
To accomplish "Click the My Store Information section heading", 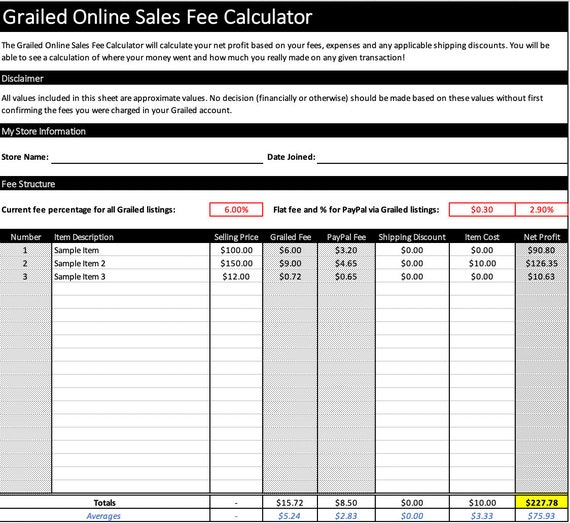I will pyautogui.click(x=44, y=131).
